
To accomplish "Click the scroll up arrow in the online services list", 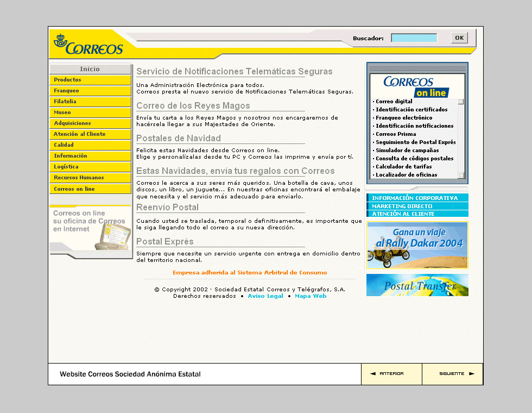I will click(461, 102).
